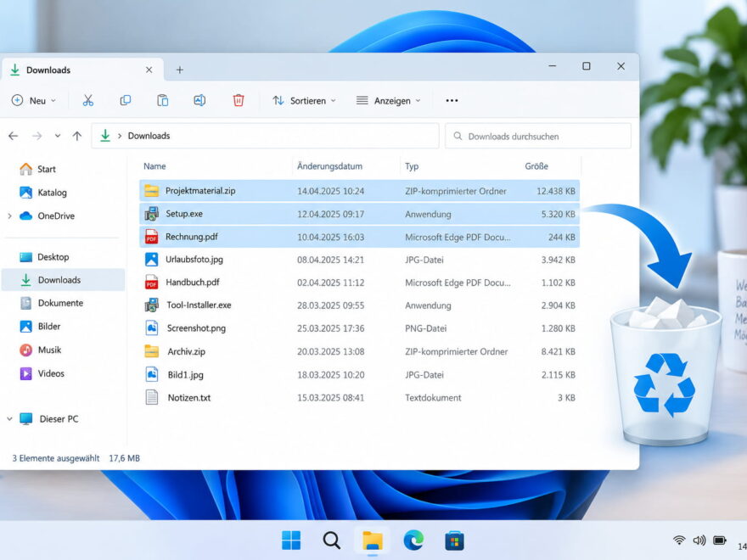747x560 pixels.
Task: Open the Windows Start button on taskbar
Action: (291, 540)
